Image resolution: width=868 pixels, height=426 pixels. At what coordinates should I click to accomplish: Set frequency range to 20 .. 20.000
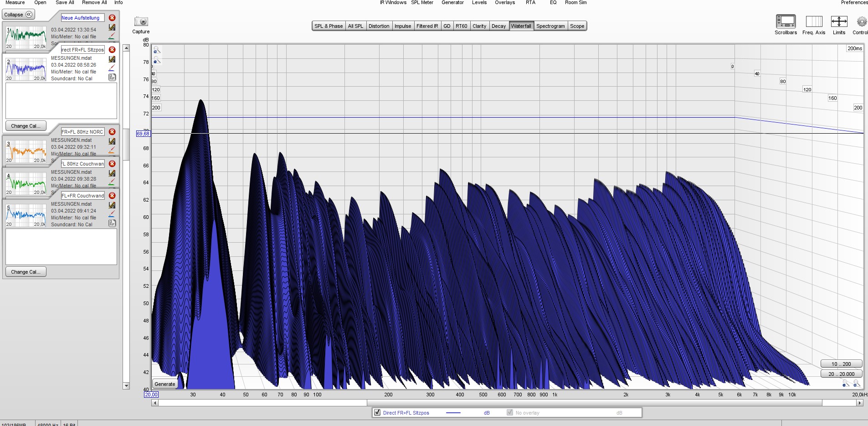tap(841, 374)
